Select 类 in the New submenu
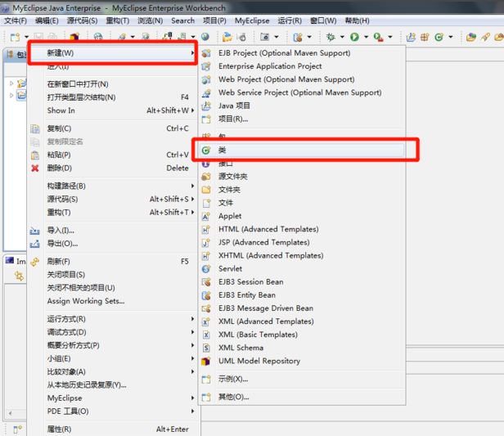This screenshot has height=436, width=504. (x=302, y=150)
